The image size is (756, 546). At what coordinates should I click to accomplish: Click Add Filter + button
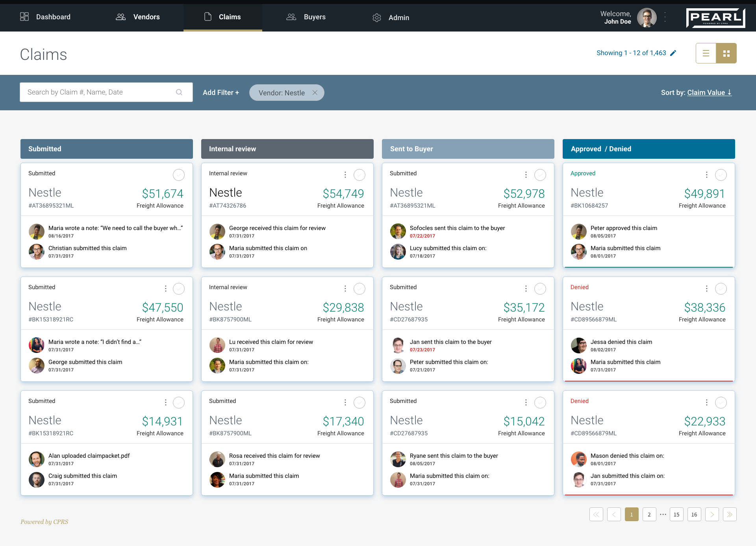click(221, 93)
